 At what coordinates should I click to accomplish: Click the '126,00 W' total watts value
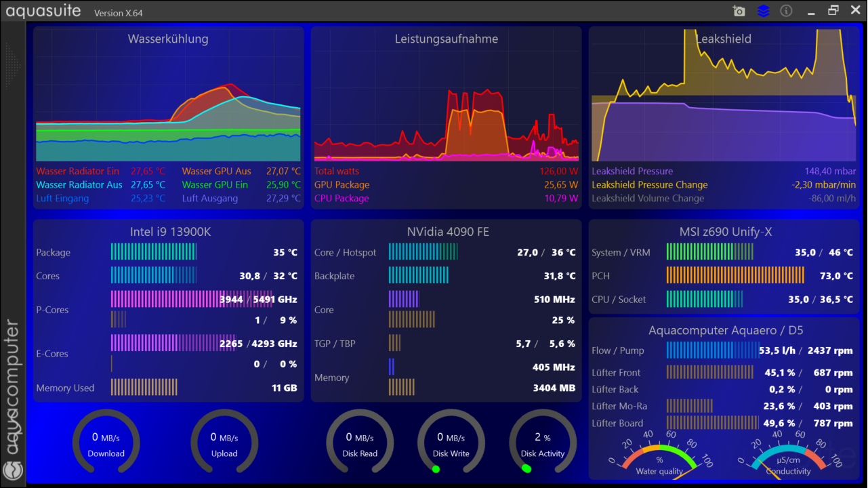[559, 171]
